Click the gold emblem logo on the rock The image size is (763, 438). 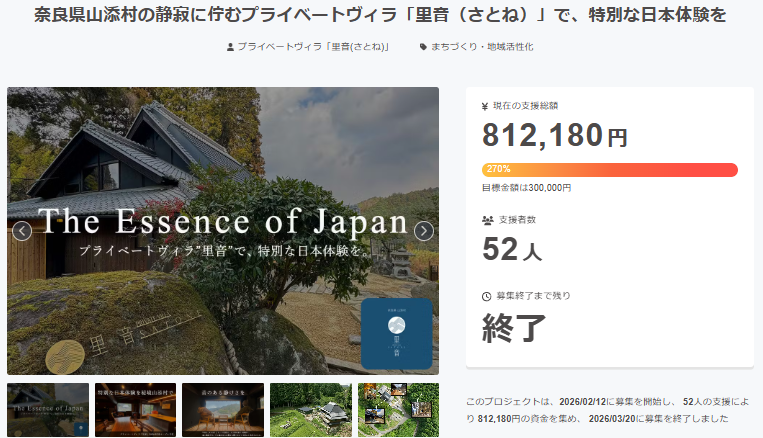point(64,354)
